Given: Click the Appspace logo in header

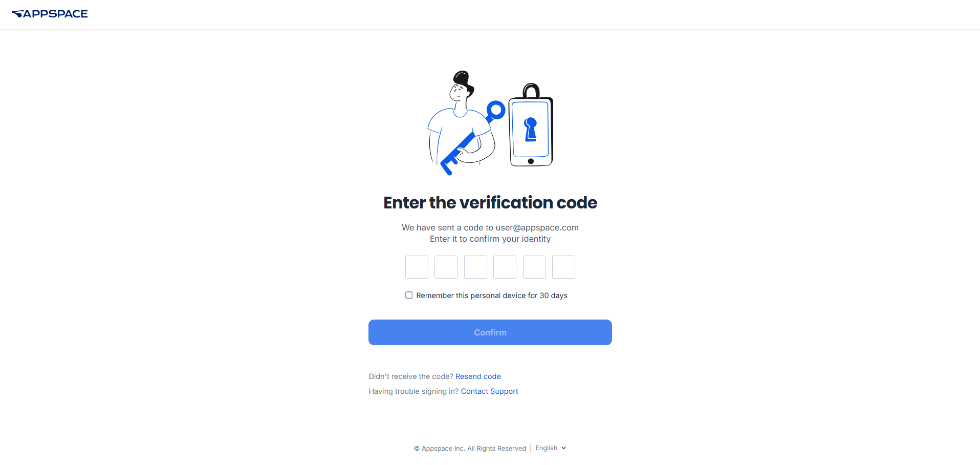Looking at the screenshot, I should point(50,14).
